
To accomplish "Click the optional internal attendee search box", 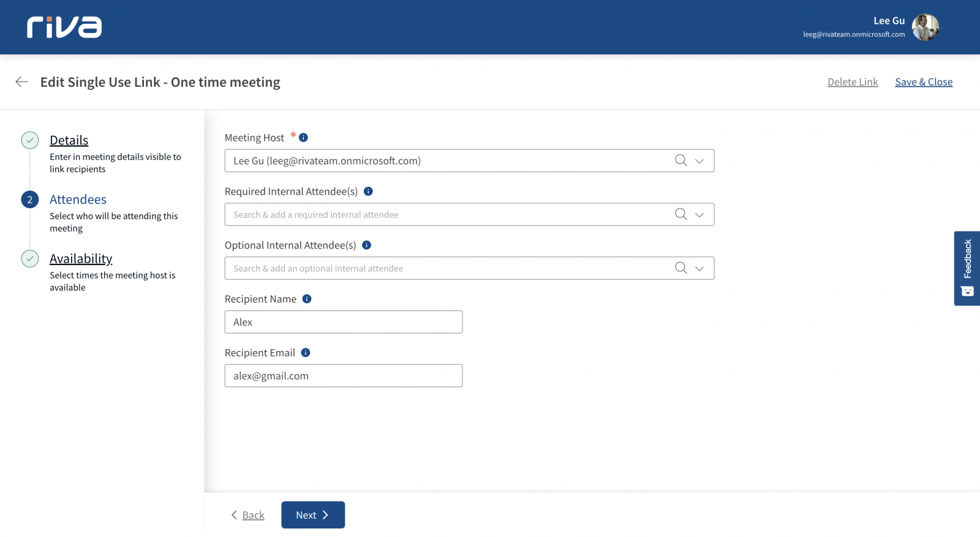I will (x=469, y=268).
